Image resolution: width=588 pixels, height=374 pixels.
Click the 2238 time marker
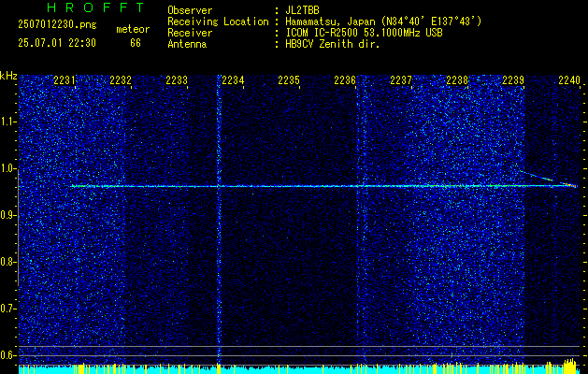click(457, 80)
